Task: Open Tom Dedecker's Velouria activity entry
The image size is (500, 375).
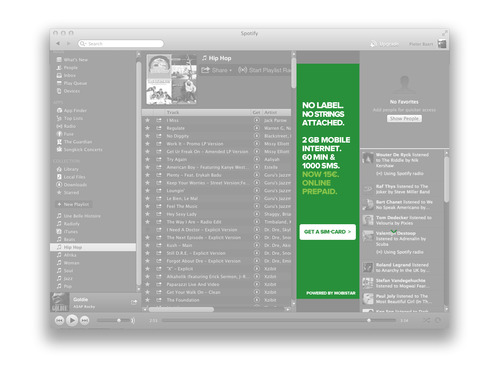Action: [402, 220]
